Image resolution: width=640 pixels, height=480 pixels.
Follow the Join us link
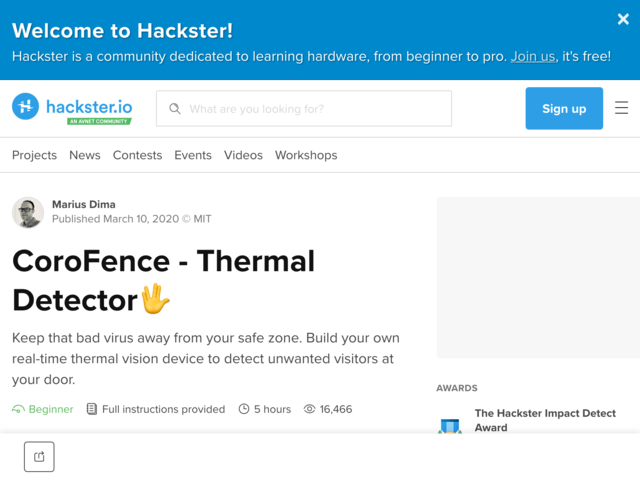point(533,56)
